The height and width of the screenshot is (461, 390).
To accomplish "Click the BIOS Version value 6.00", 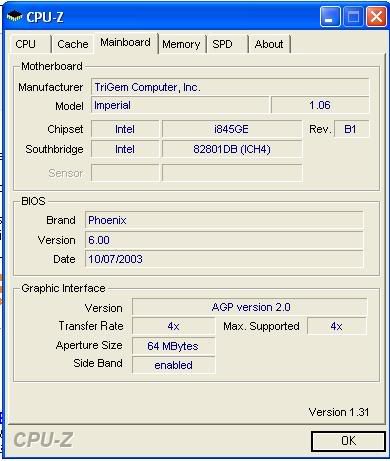I will pos(224,240).
